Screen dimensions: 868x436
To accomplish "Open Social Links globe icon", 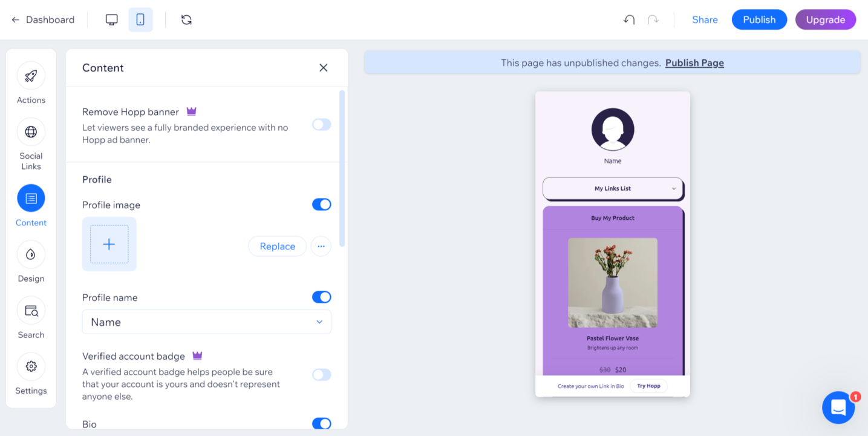I will [x=31, y=132].
